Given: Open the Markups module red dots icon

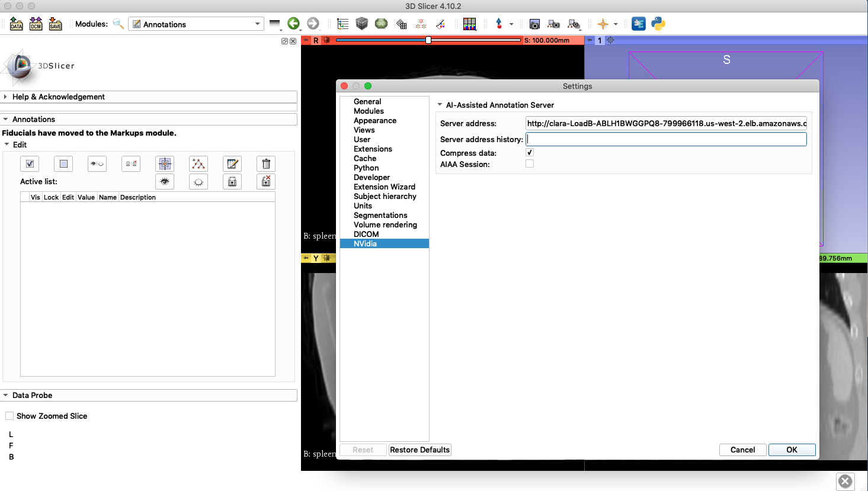Looking at the screenshot, I should 421,24.
